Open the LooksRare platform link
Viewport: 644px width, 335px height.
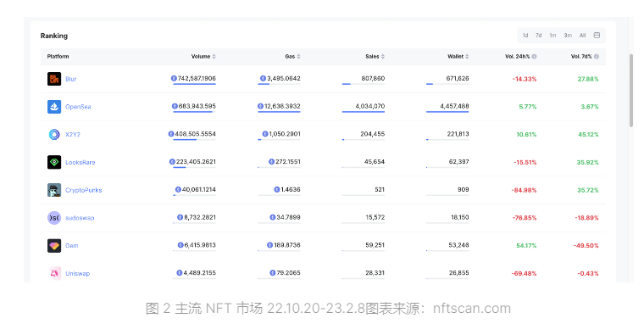(80, 162)
